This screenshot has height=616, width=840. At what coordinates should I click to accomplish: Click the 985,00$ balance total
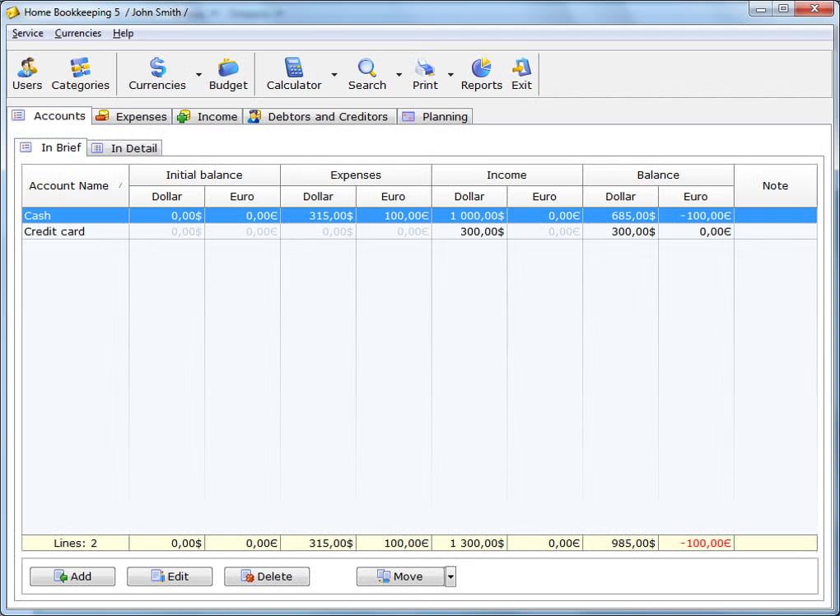click(x=633, y=544)
